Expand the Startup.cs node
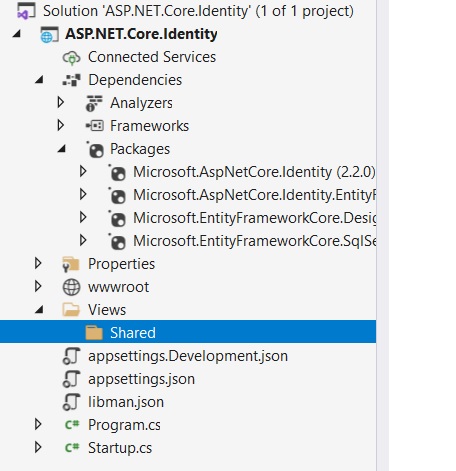The width and height of the screenshot is (456, 471). (38, 447)
